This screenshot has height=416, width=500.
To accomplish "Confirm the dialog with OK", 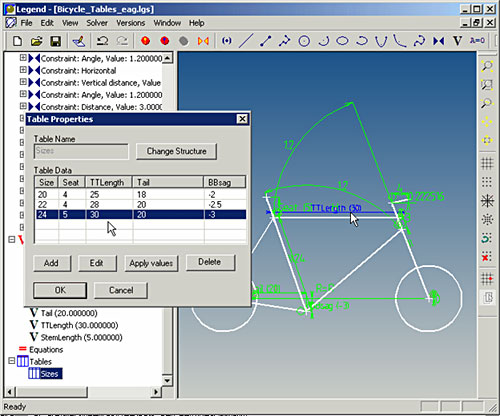I will [x=60, y=290].
